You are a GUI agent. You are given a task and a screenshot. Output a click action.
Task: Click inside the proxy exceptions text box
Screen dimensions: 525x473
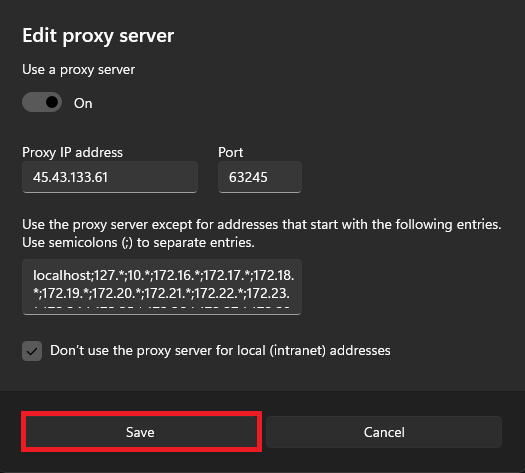click(162, 287)
